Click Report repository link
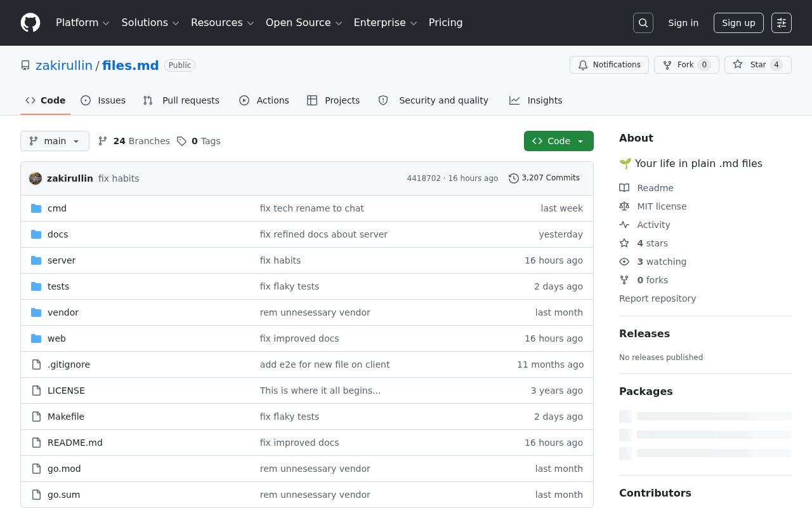 [x=657, y=298]
